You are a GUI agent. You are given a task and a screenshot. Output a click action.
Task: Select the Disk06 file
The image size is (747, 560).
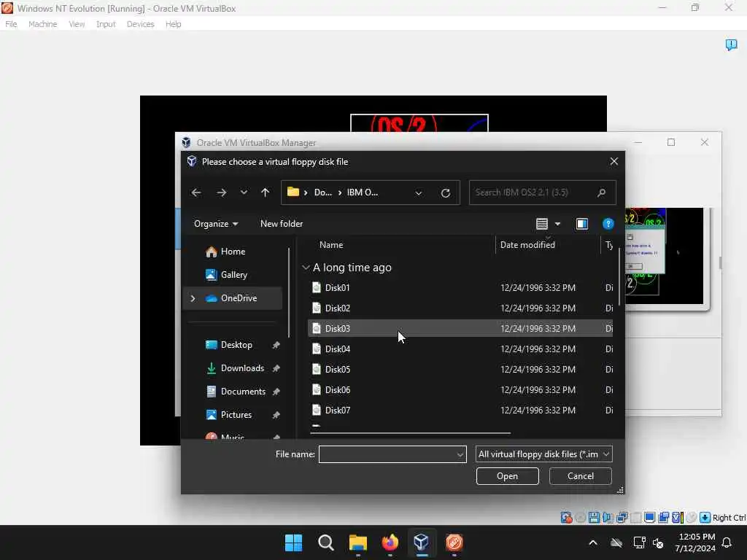(x=460, y=390)
